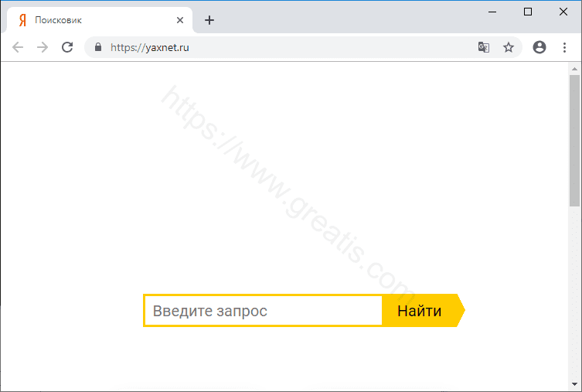Image resolution: width=582 pixels, height=392 pixels.
Task: Close the Поисковик tab
Action: tap(180, 20)
